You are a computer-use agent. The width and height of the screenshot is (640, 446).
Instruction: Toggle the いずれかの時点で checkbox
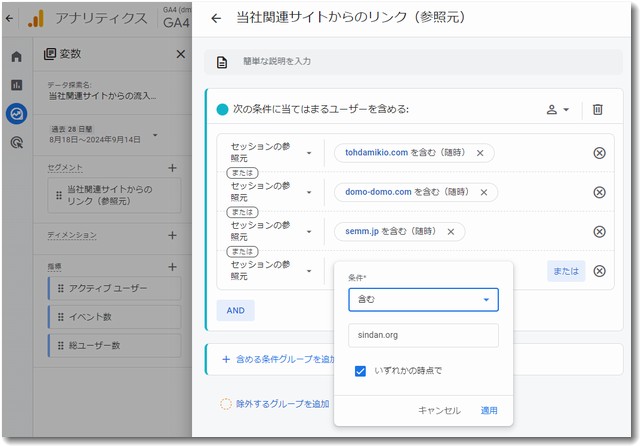[x=361, y=371]
